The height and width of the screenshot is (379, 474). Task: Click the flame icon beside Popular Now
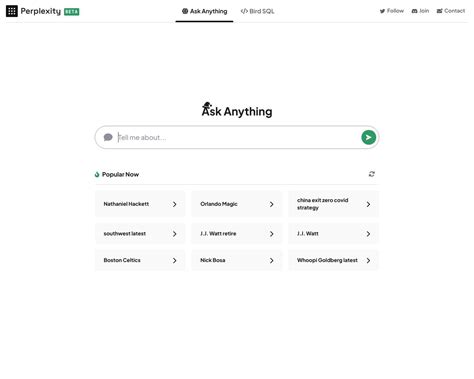(97, 174)
